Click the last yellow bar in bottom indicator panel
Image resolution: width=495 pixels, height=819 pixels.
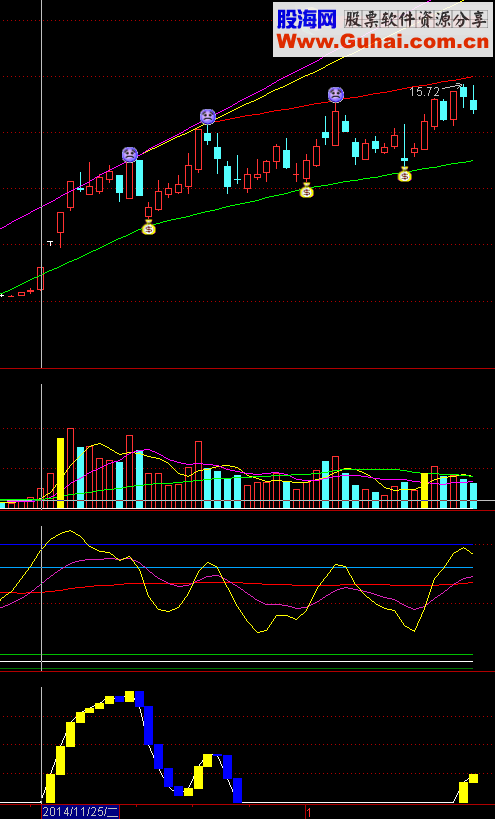coord(474,778)
